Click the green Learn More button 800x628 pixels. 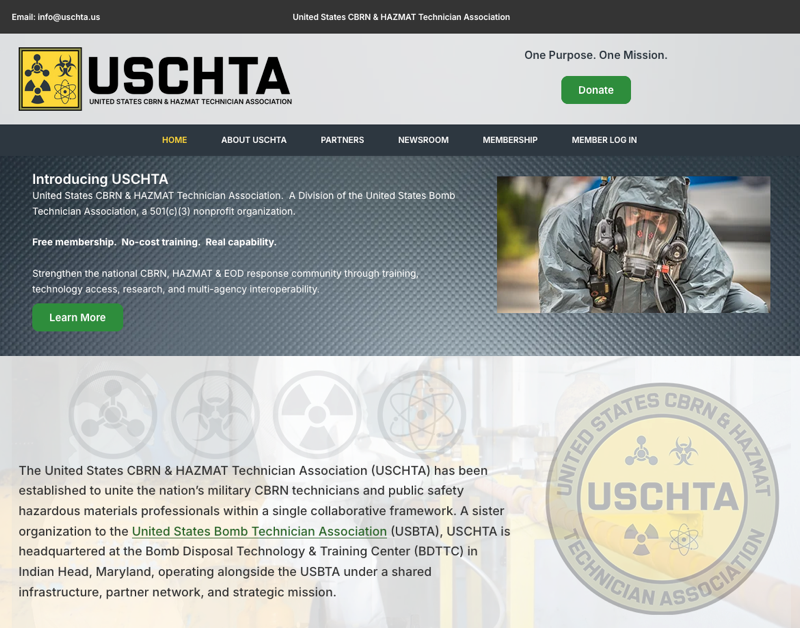pos(77,317)
